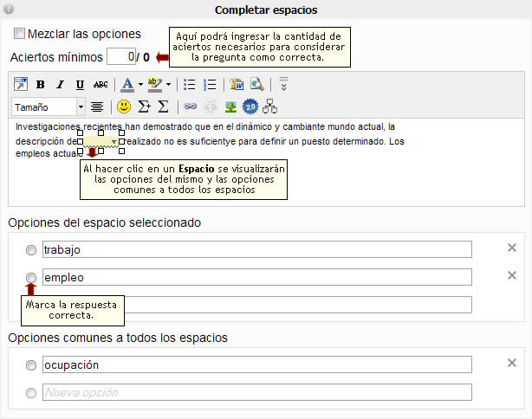Apply the text color button
The height and width of the screenshot is (419, 532).
[x=127, y=85]
